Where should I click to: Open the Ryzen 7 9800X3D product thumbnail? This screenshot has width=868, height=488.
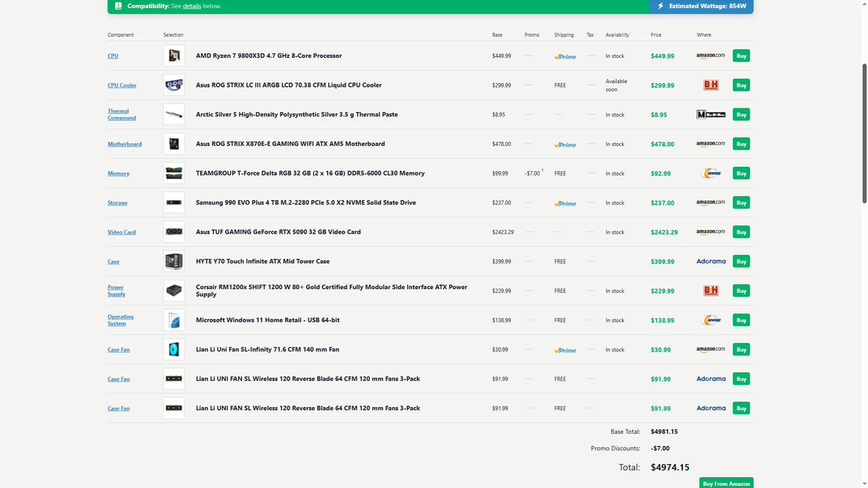(x=174, y=56)
